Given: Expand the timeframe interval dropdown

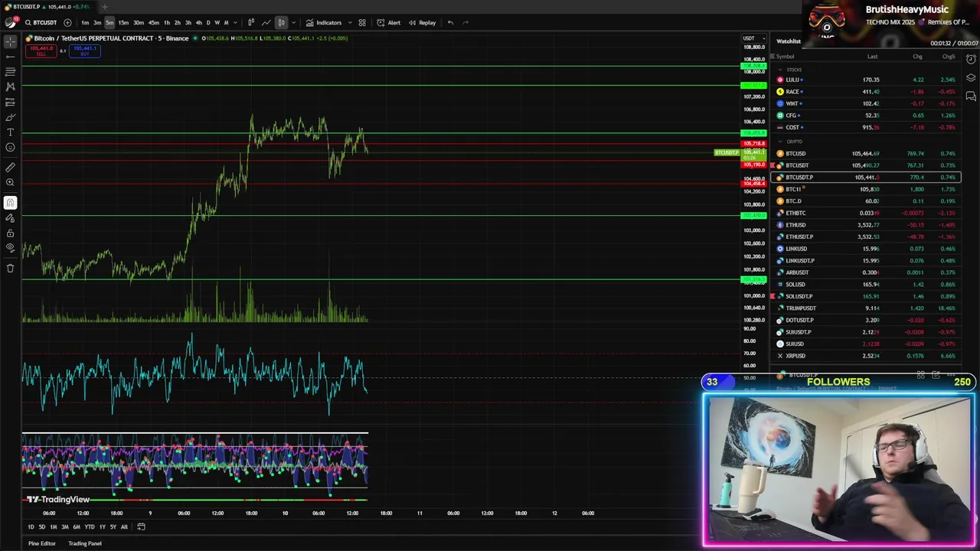Looking at the screenshot, I should [x=235, y=22].
